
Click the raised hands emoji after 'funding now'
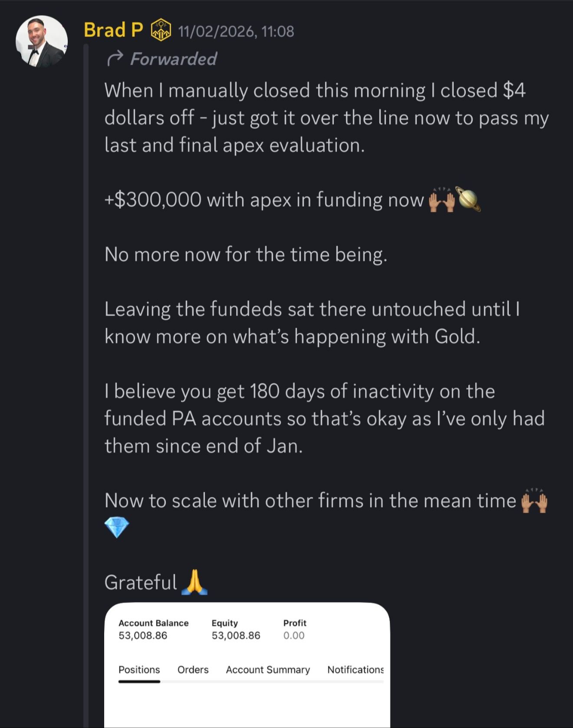coord(442,200)
